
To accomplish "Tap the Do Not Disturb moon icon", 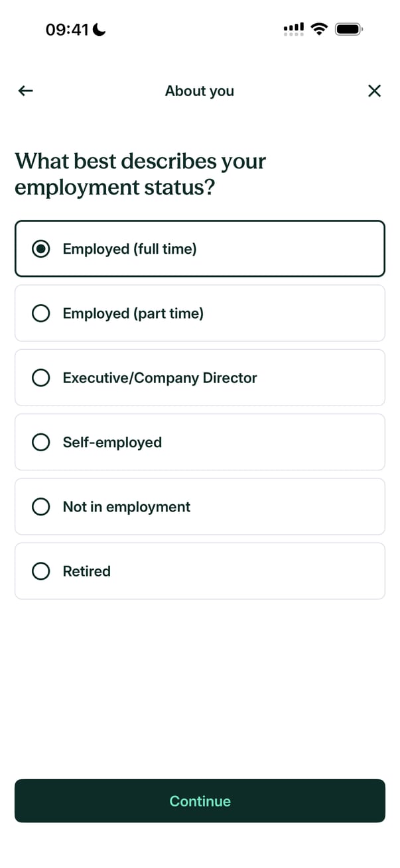I will pos(100,30).
